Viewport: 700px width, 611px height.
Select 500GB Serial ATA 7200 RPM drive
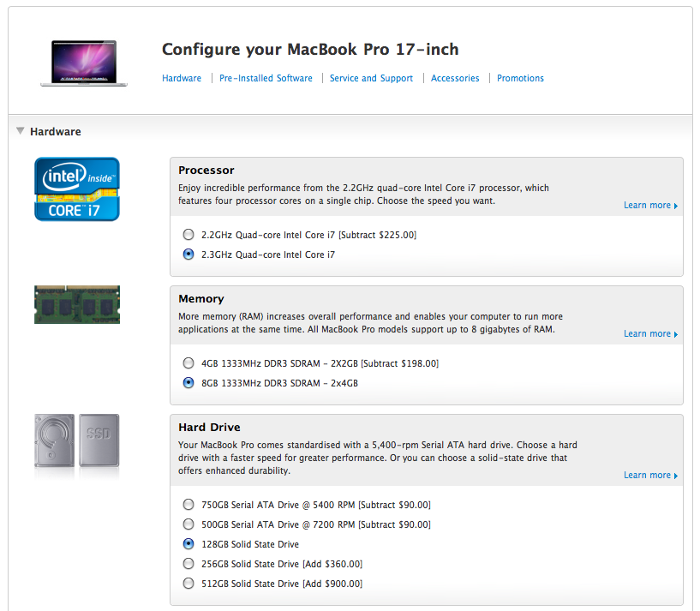pos(188,524)
